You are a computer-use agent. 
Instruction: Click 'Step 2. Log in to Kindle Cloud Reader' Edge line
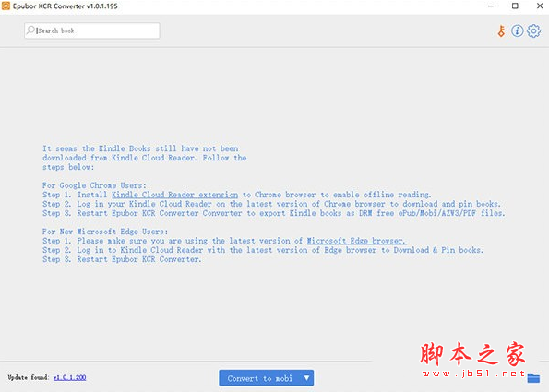[x=263, y=250]
